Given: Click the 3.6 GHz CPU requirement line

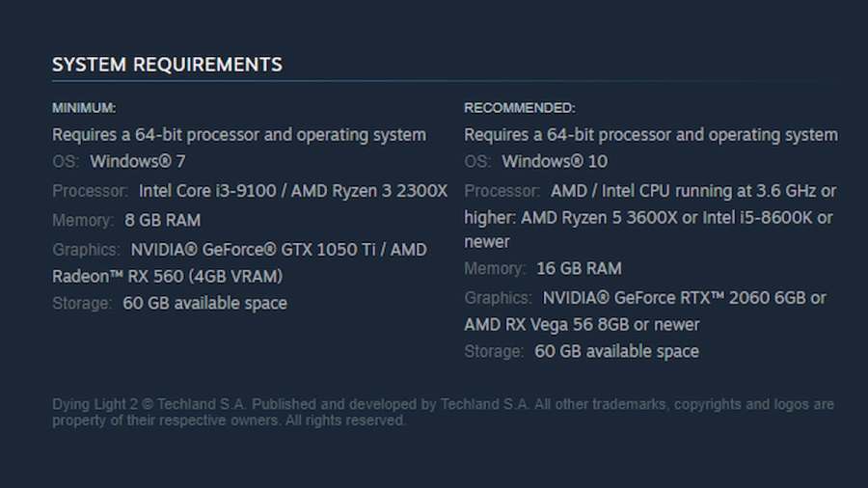Looking at the screenshot, I should tap(650, 191).
